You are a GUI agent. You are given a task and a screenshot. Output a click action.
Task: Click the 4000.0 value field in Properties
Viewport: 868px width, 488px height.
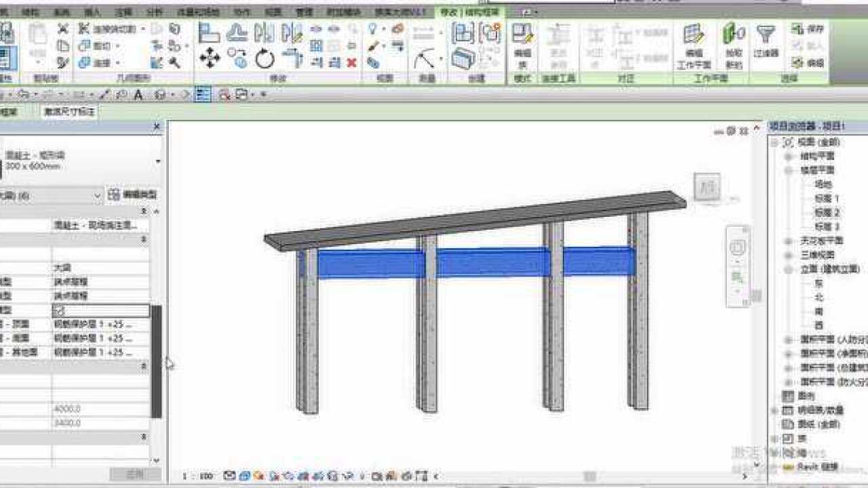point(100,409)
